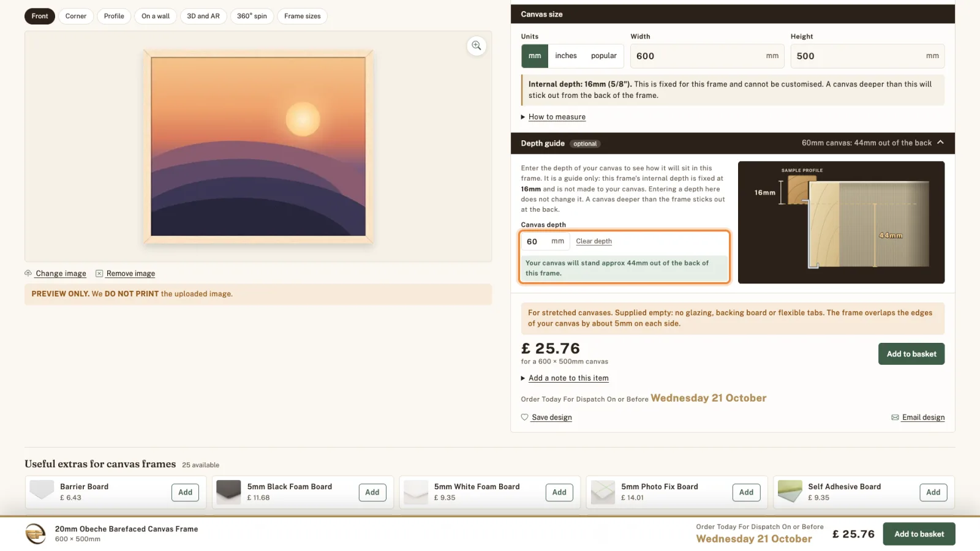
Task: Click the Remove image cross icon
Action: pos(99,274)
